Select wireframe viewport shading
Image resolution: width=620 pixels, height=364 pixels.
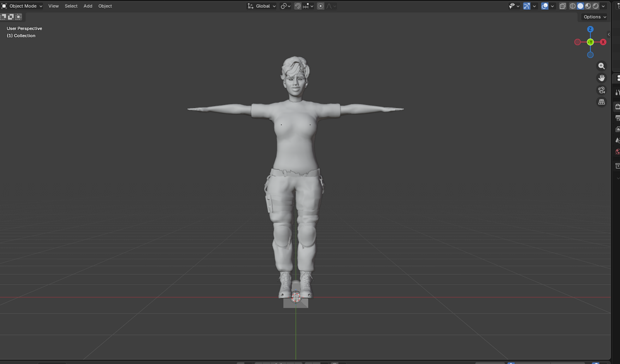click(573, 6)
